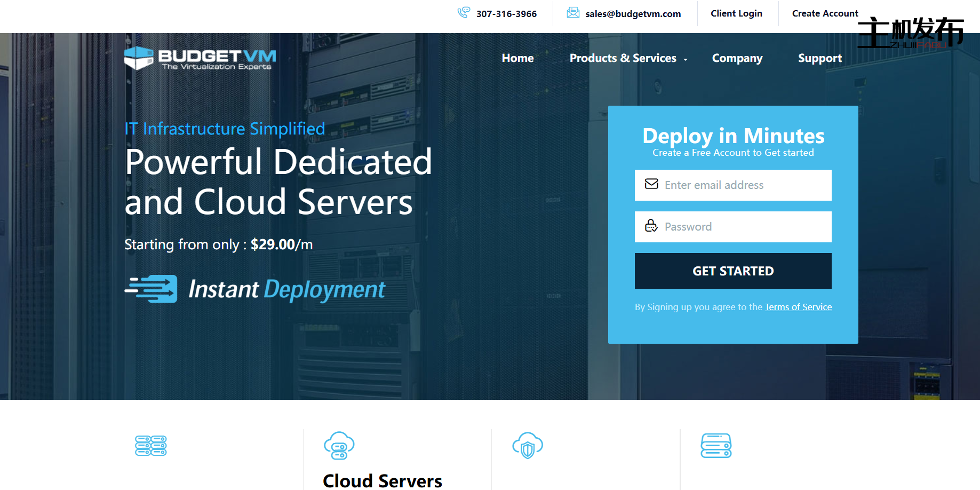Screen dimensions: 980x490
Task: Click the phone icon beside 307-316-3966
Action: click(x=464, y=12)
